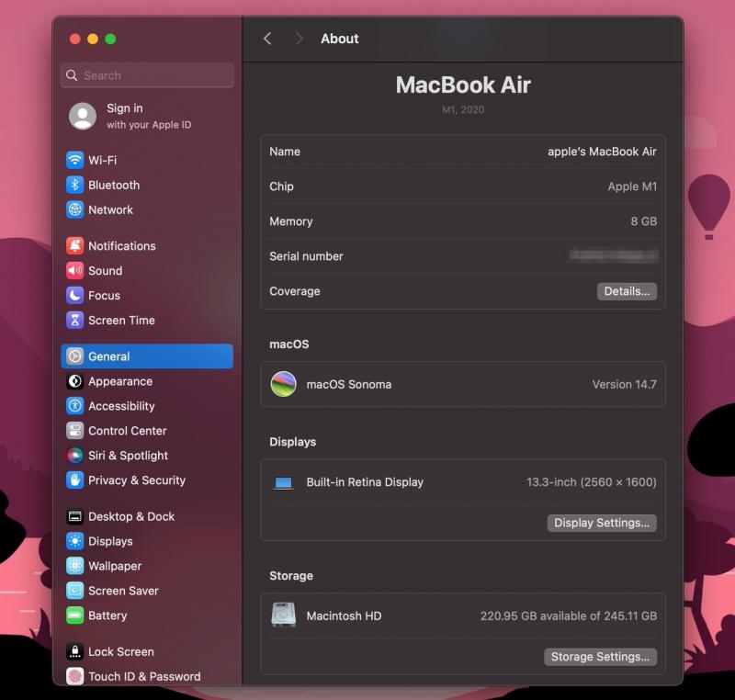
Task: Go forward with the right chevron
Action: [299, 39]
